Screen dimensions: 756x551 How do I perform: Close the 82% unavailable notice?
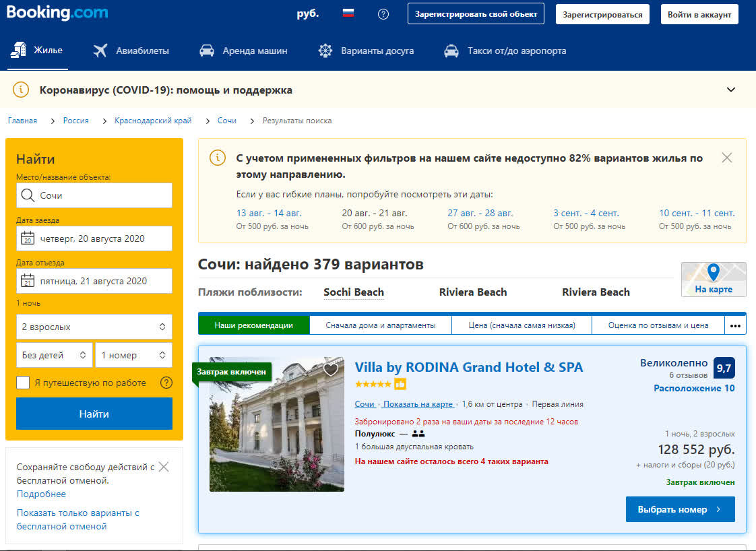tap(727, 158)
